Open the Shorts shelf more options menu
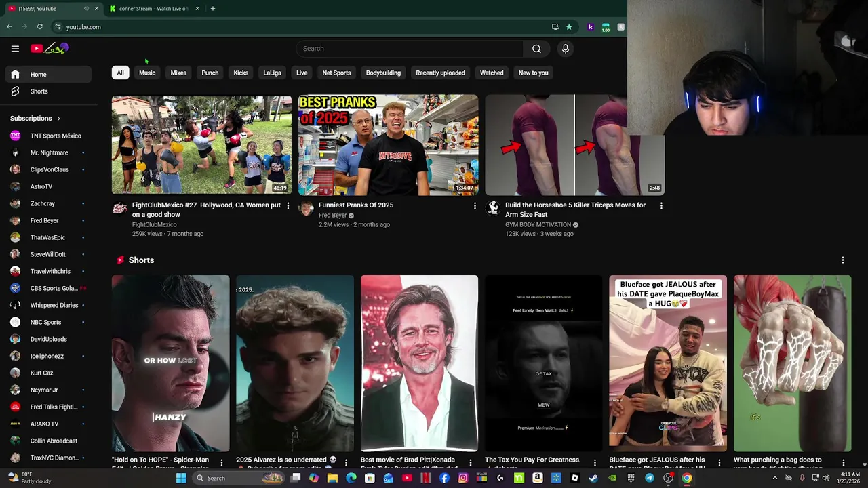The image size is (868, 488). [843, 260]
